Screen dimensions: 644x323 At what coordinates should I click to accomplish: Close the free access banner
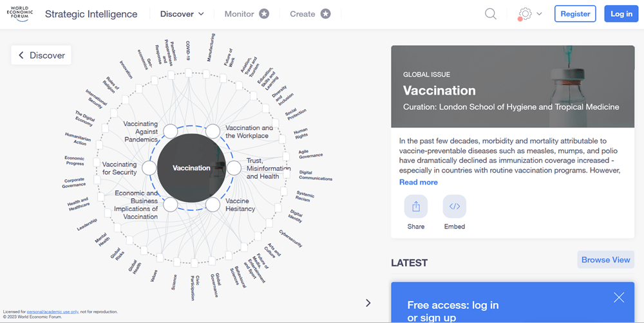click(x=619, y=297)
